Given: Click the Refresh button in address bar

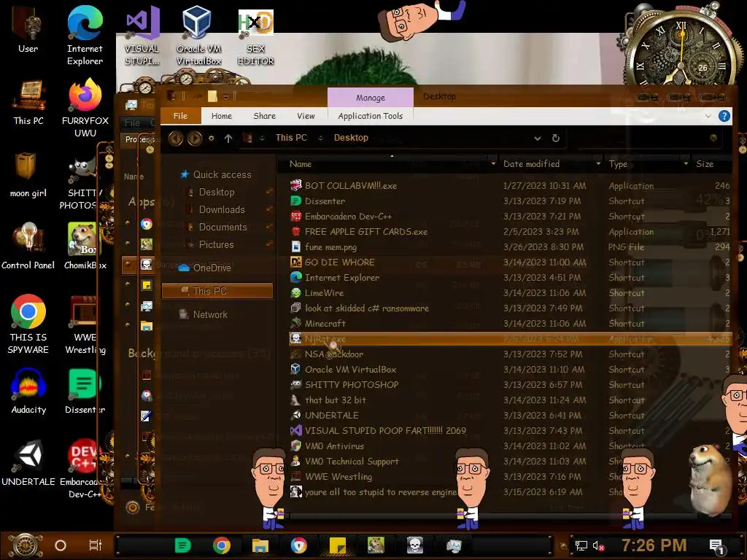Looking at the screenshot, I should click(555, 138).
